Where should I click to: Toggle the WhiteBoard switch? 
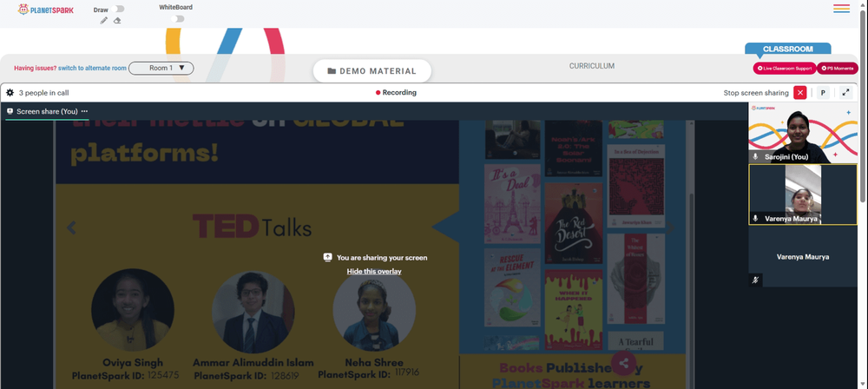[x=177, y=19]
